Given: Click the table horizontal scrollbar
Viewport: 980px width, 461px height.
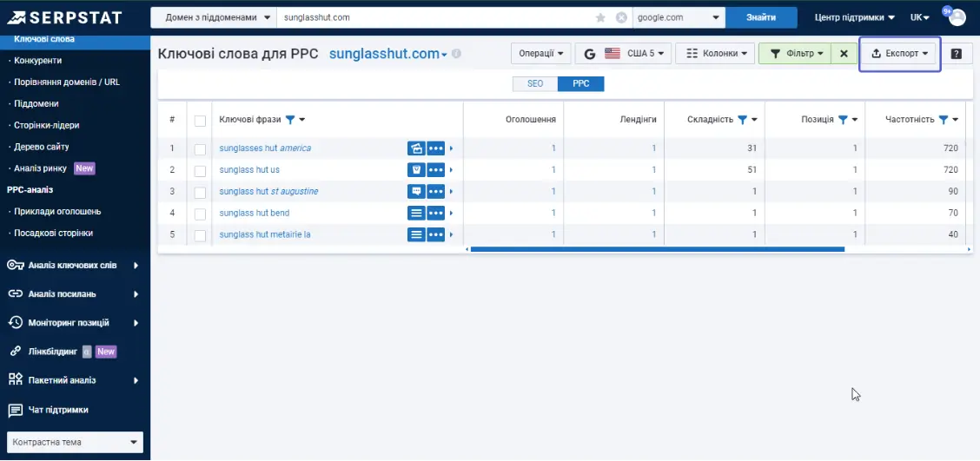Looking at the screenshot, I should pos(658,249).
